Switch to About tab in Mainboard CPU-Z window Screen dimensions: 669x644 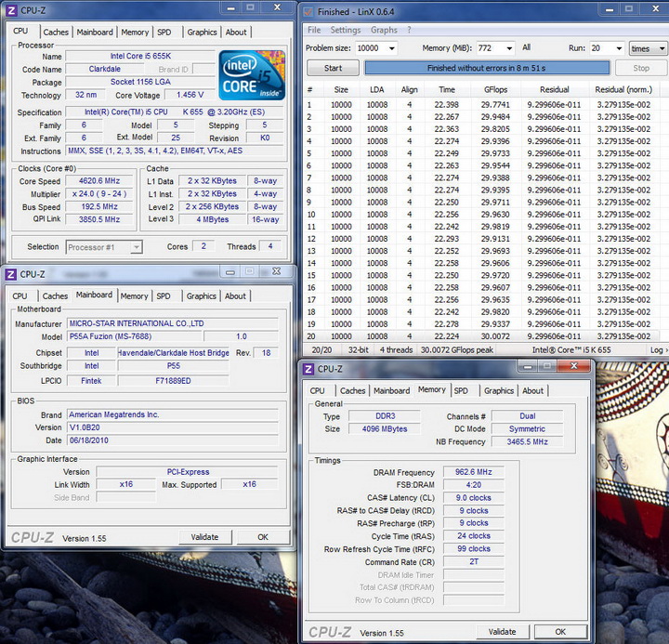pos(235,296)
